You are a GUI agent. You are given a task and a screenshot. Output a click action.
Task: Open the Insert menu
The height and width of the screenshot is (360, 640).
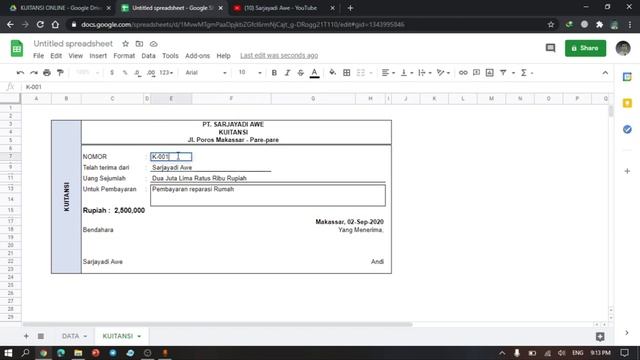tap(98, 56)
